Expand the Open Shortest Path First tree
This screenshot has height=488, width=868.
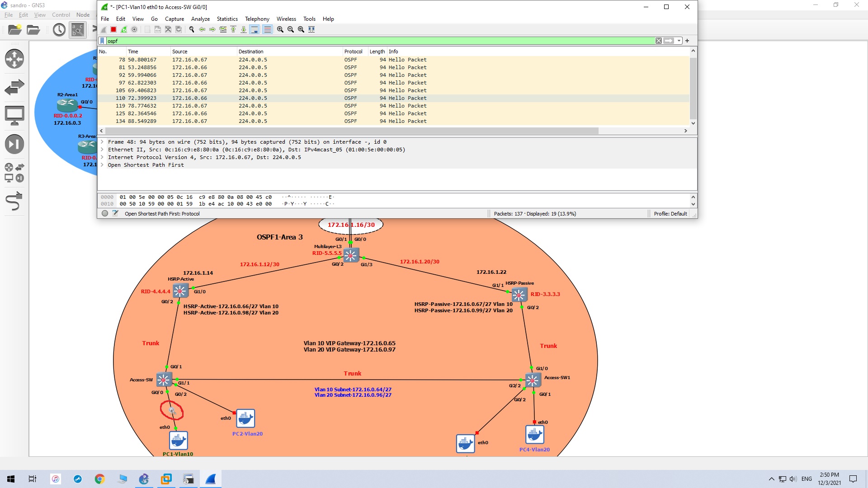click(x=102, y=165)
